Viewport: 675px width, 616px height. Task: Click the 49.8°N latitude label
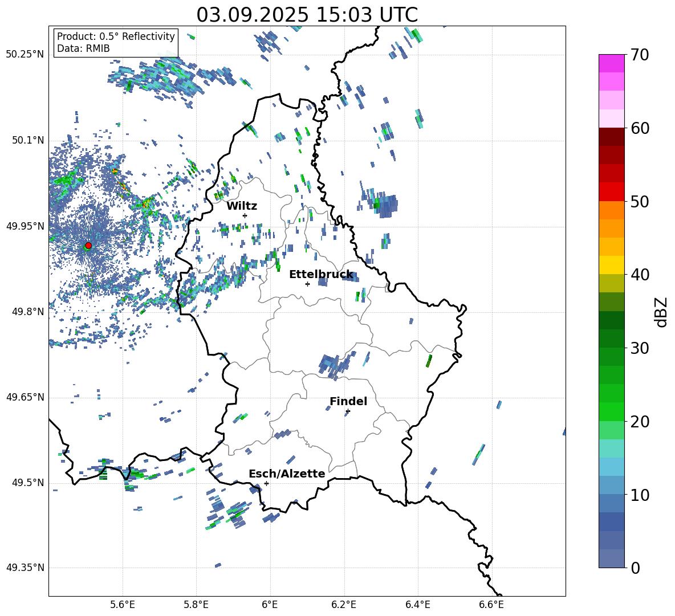tap(28, 312)
